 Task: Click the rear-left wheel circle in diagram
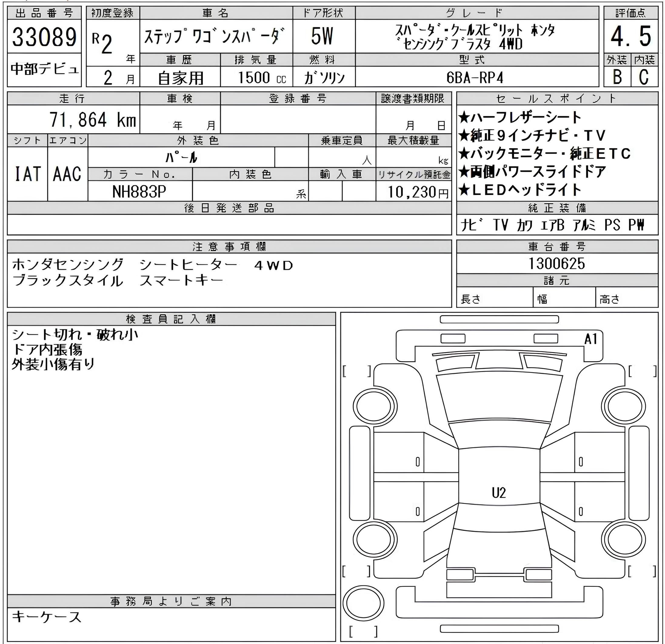[x=375, y=539]
